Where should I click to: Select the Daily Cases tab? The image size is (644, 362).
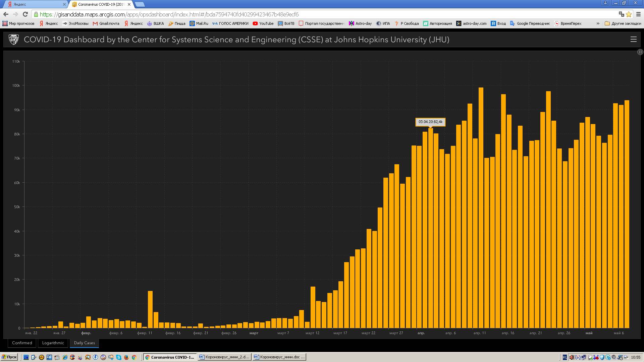[x=84, y=343]
